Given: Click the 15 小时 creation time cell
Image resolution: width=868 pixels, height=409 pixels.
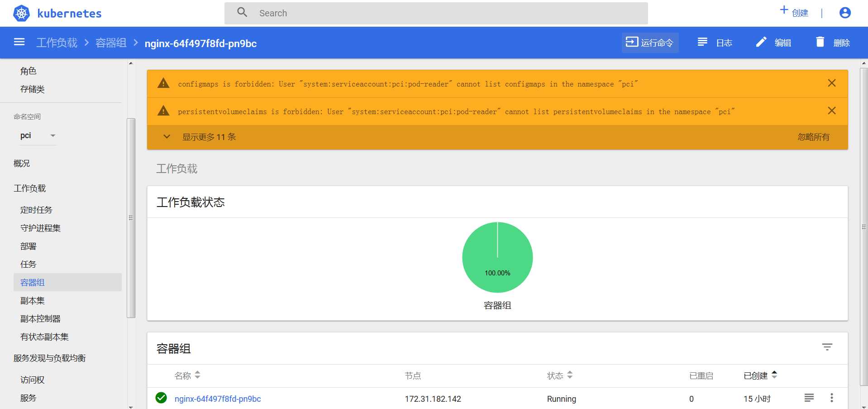Looking at the screenshot, I should (x=757, y=399).
